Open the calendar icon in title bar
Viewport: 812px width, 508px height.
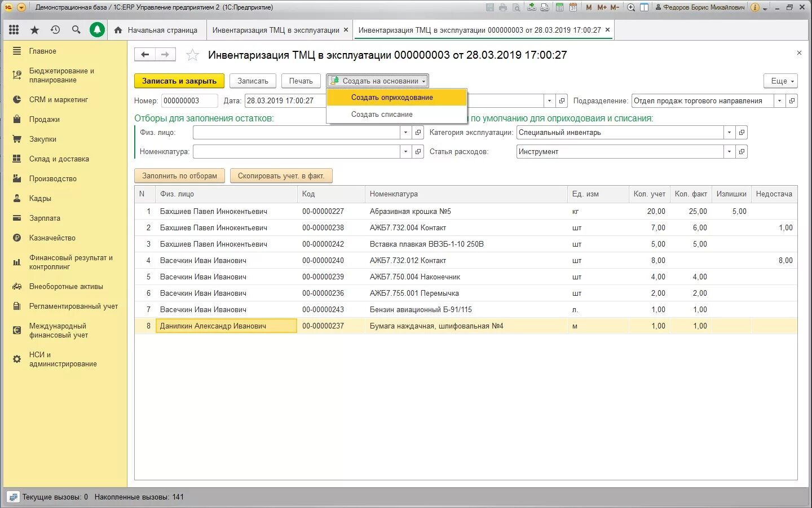pos(573,7)
